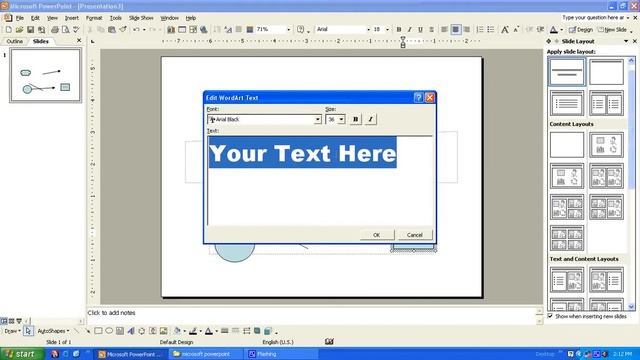Click Cancel in Edit WordArt Text dialog

(415, 235)
